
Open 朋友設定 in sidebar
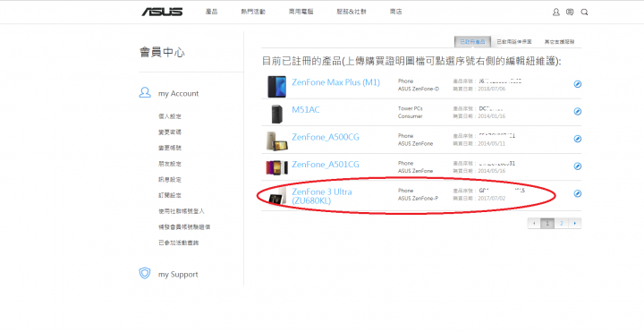[x=170, y=164]
